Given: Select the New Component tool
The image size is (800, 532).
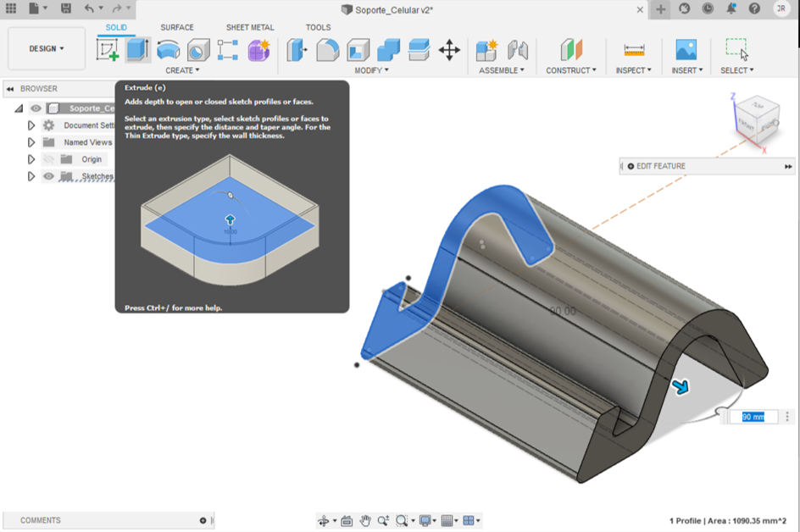Looking at the screenshot, I should (486, 50).
